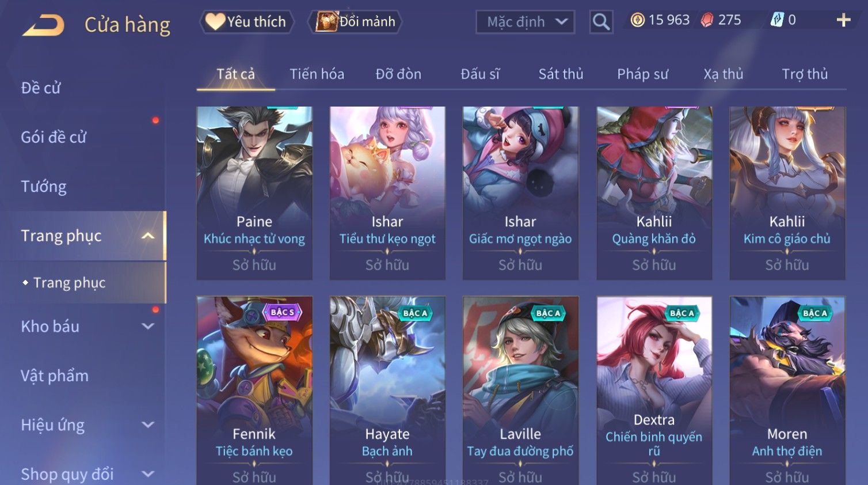Viewport: 868px width, 485px height.
Task: Tap the blue voucher currency icon
Action: [777, 20]
